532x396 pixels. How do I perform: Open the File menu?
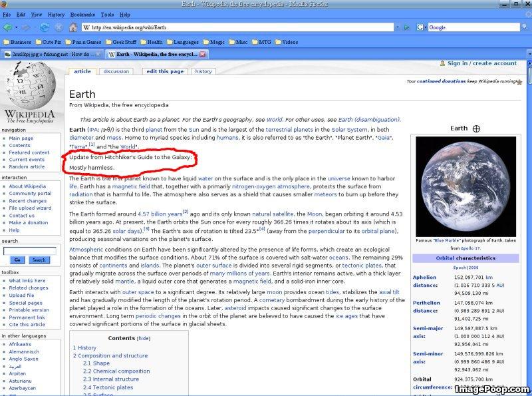(x=7, y=15)
